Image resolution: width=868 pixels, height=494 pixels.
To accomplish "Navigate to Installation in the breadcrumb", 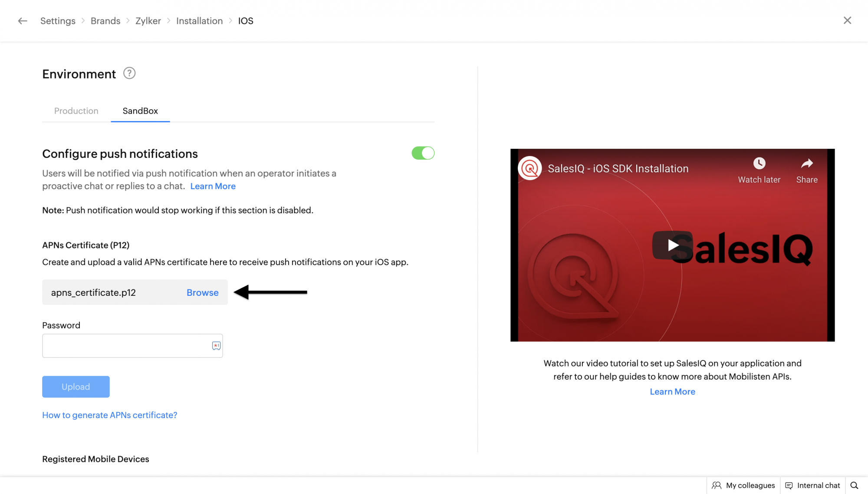I will coord(199,21).
